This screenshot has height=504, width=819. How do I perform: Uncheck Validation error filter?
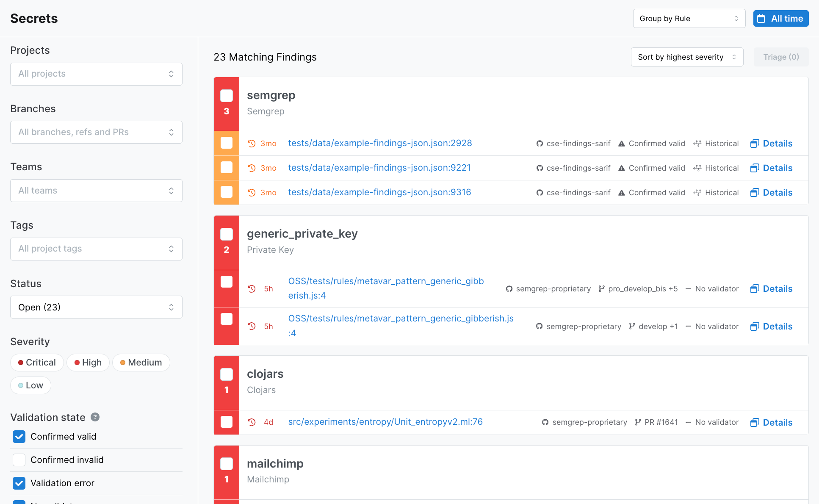19,483
